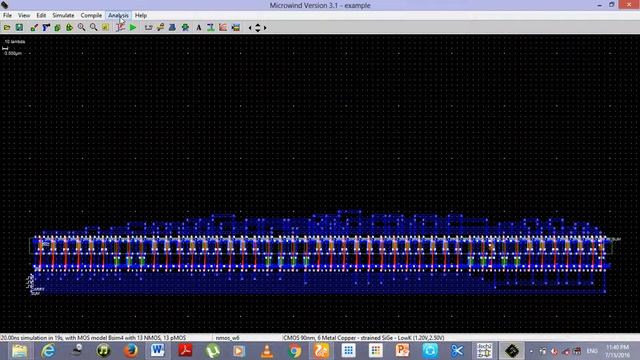Open PowerPoint from taskbar
640x360 pixels.
tap(402, 351)
